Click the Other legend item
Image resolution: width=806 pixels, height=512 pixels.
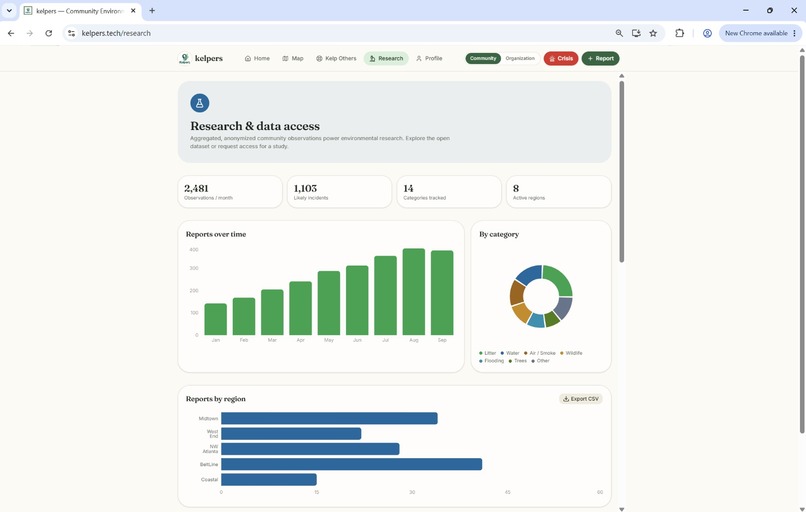click(x=540, y=361)
